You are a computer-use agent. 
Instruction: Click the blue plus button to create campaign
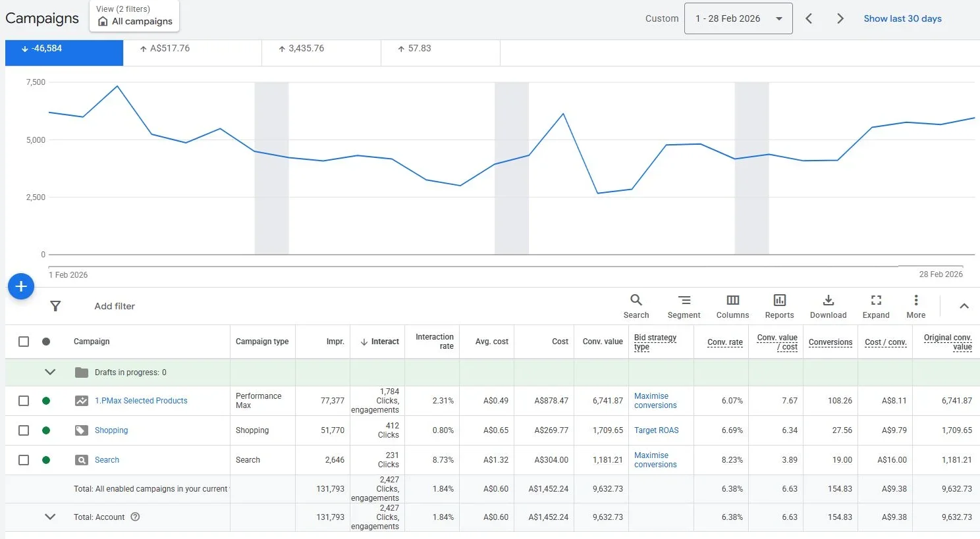click(20, 286)
